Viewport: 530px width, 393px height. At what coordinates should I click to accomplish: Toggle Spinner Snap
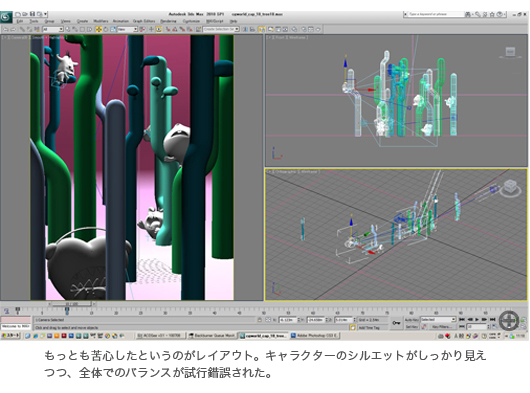[190, 29]
